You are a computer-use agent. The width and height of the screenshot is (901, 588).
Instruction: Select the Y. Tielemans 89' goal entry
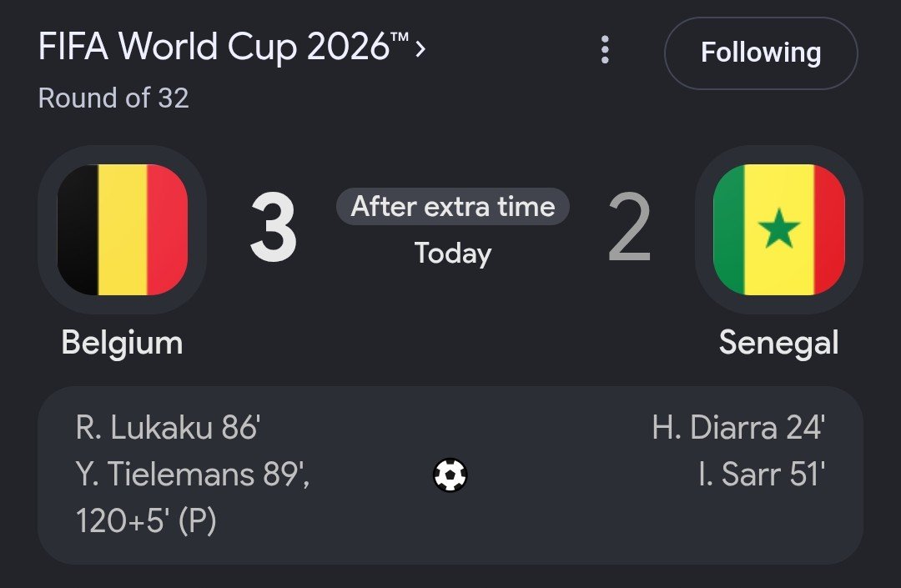pyautogui.click(x=193, y=475)
